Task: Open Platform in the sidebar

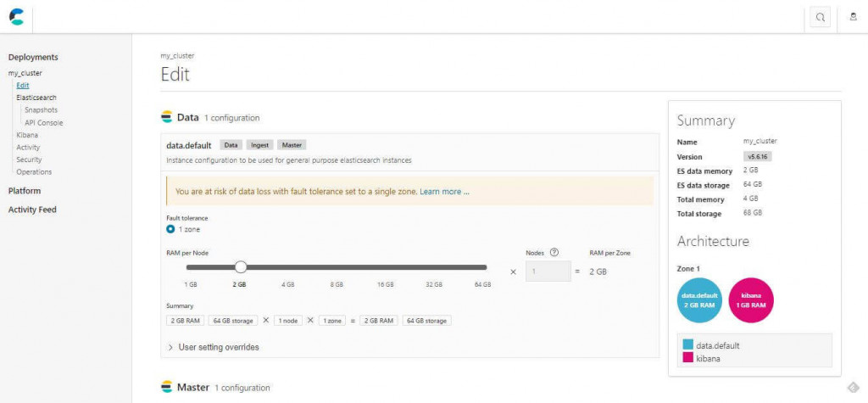Action: [25, 191]
